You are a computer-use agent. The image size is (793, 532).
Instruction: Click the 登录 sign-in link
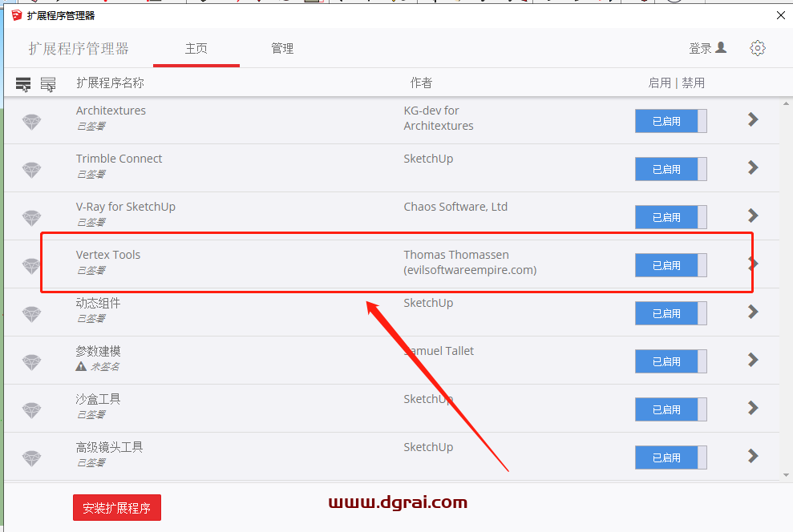tap(707, 48)
